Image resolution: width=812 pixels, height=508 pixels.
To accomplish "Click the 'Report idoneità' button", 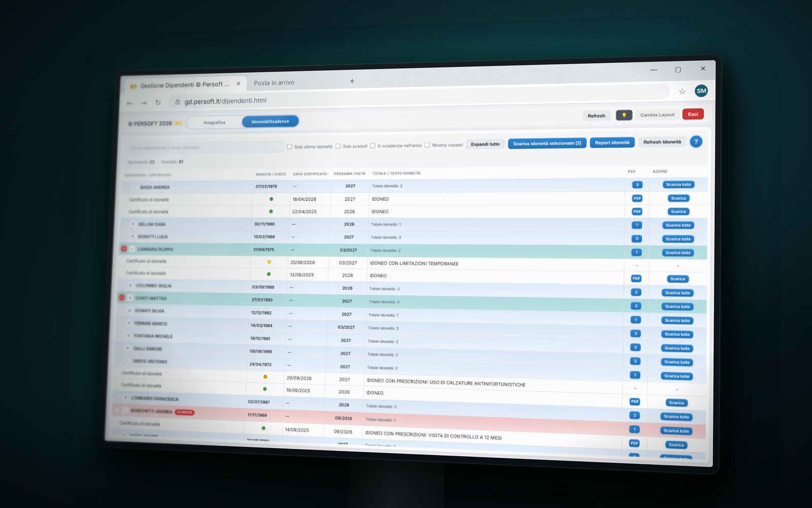I will click(x=612, y=143).
